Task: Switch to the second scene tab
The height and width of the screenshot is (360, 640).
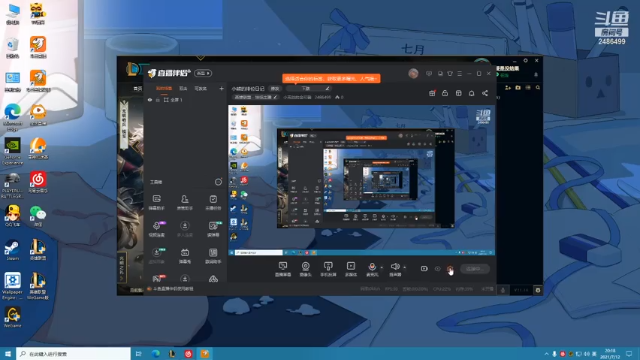Action: (183, 88)
